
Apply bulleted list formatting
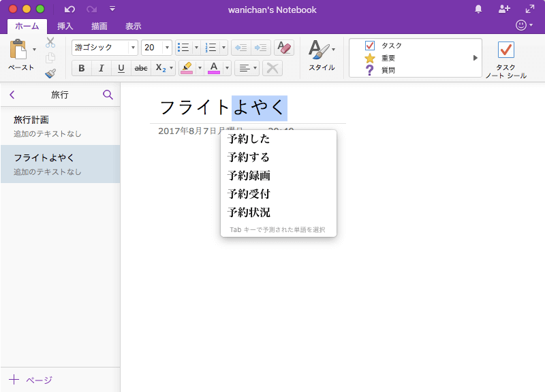click(183, 48)
